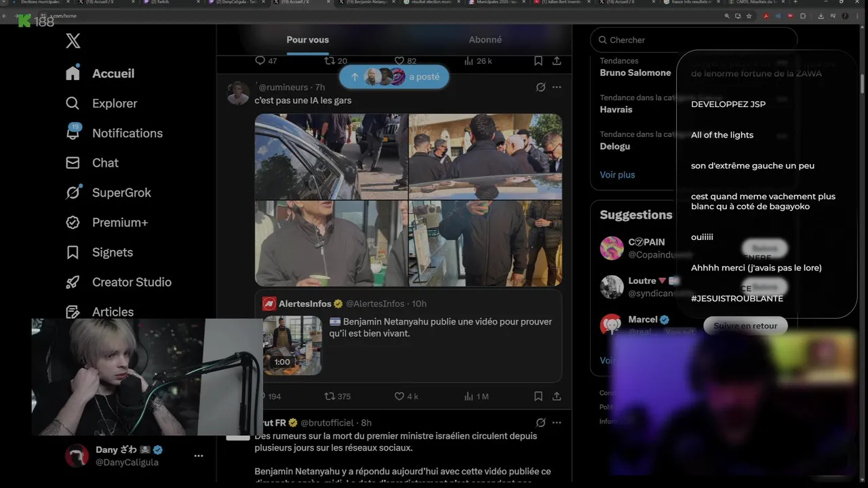The width and height of the screenshot is (868, 488).
Task: Open more options on rumineurs post
Action: click(x=557, y=87)
